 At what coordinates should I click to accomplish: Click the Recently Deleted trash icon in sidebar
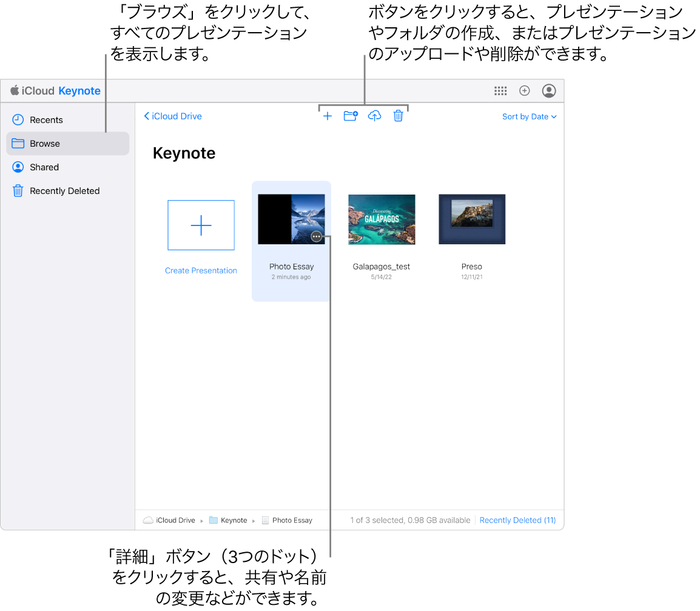(x=18, y=191)
